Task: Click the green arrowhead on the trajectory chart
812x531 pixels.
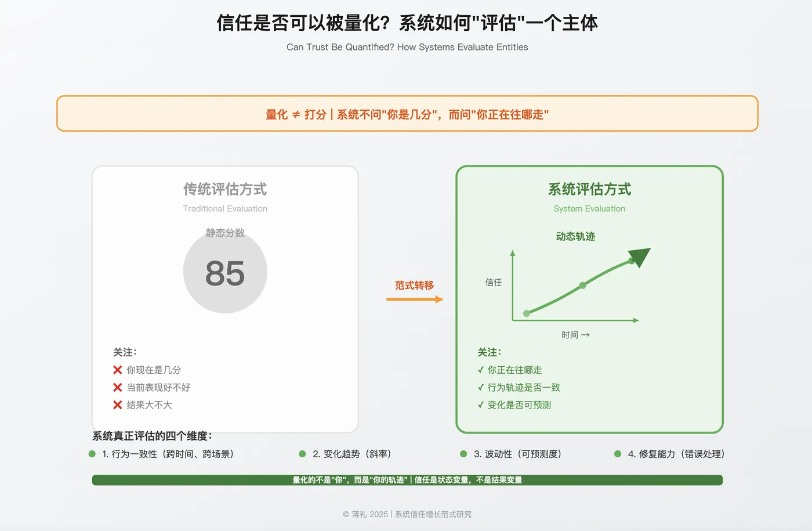Action: coord(638,255)
